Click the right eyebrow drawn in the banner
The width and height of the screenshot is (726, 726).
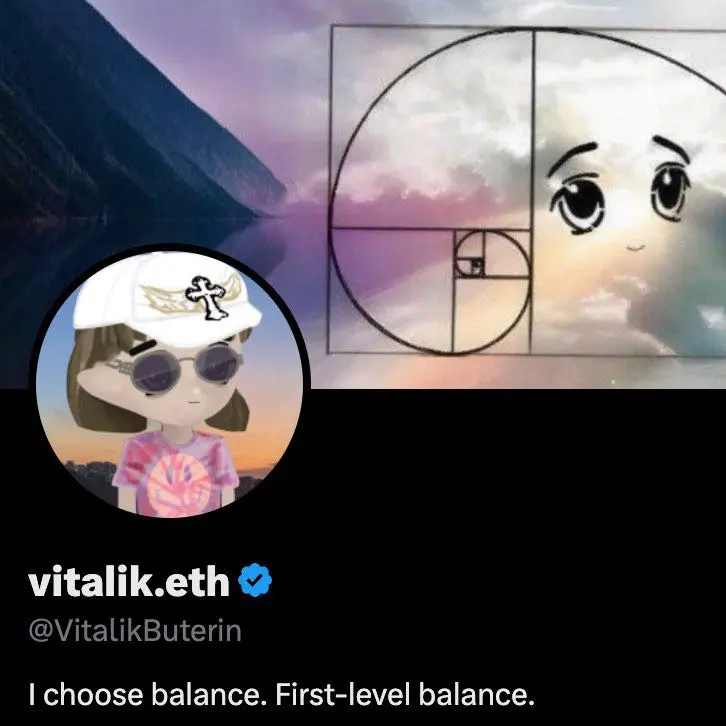671,147
